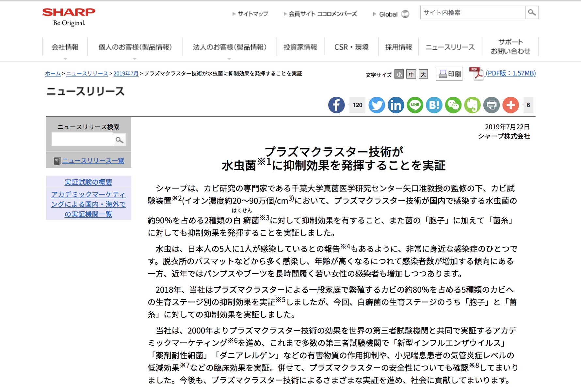Set text size to medium (中)
This screenshot has width=581, height=392.
point(411,74)
